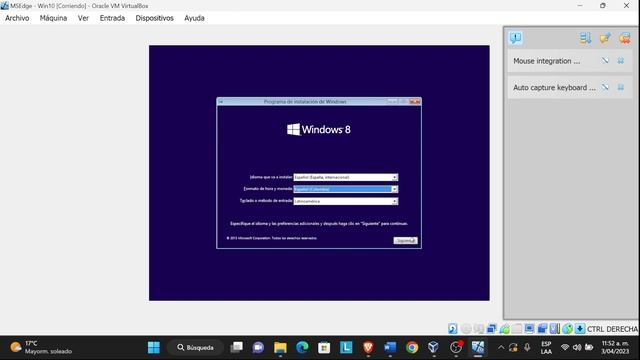Viewport: 640px width, 360px height.
Task: Open the Dispositivos menu
Action: [154, 18]
